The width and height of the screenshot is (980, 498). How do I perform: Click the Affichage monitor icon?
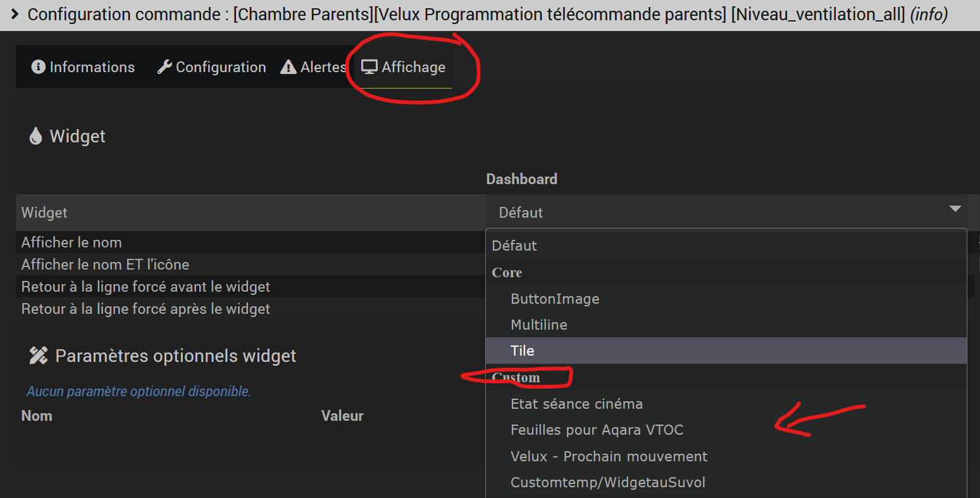click(x=369, y=67)
